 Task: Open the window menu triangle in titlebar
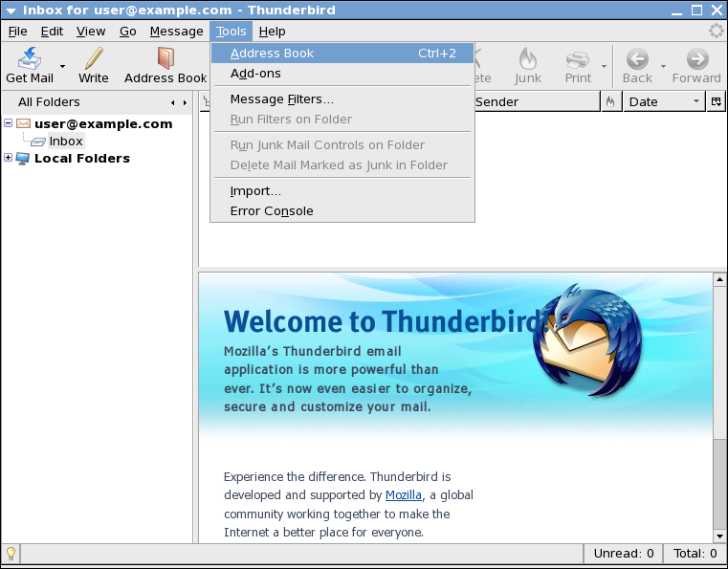[11, 11]
